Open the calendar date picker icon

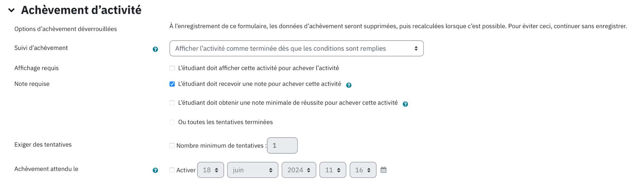click(384, 170)
